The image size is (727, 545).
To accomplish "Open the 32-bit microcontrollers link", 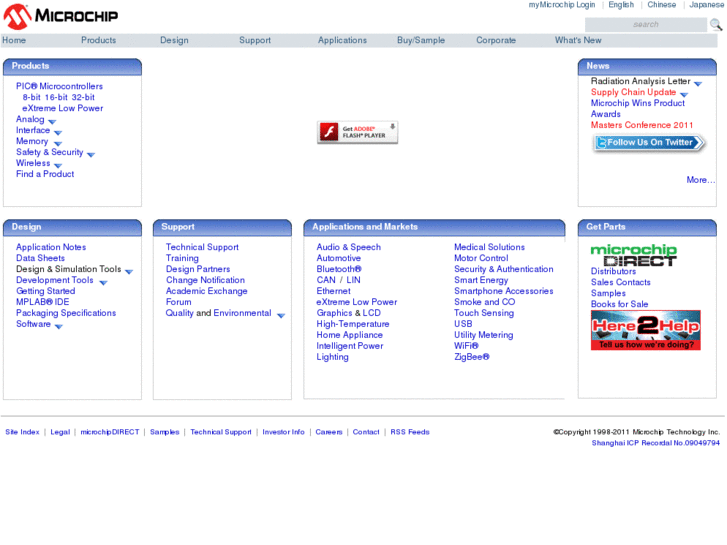I will 83,97.
